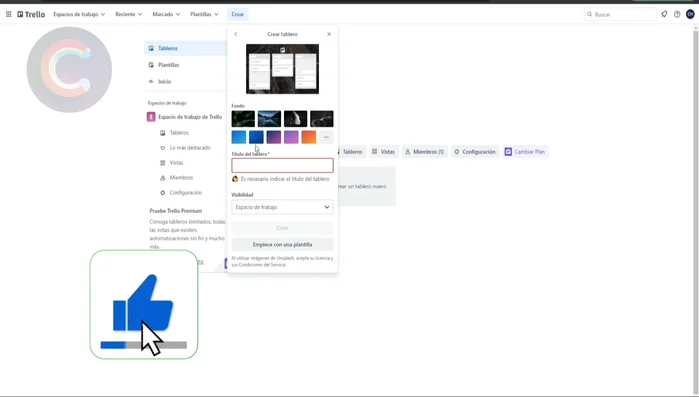Go back in the Crear tablero popup
Viewport: 699px width, 397px height.
pos(236,34)
